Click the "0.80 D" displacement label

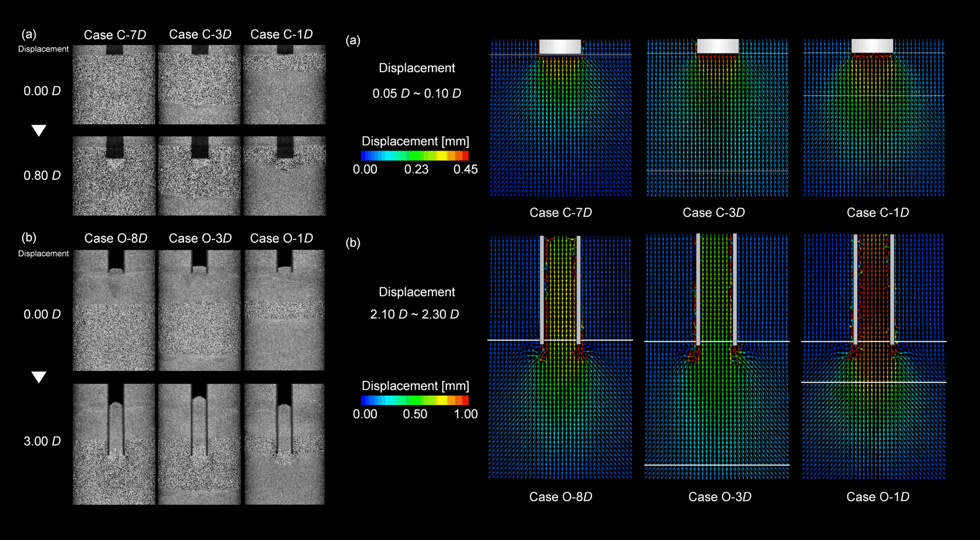[42, 175]
